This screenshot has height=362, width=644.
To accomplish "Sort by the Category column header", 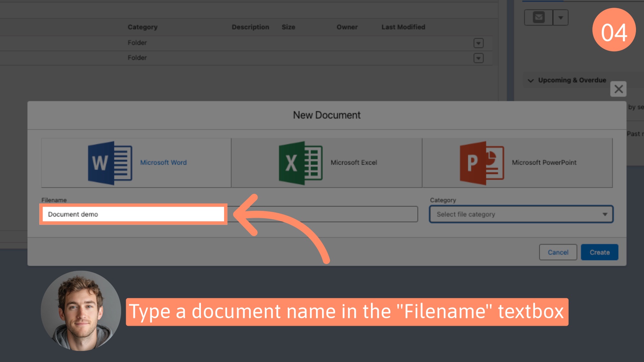I will [x=143, y=27].
